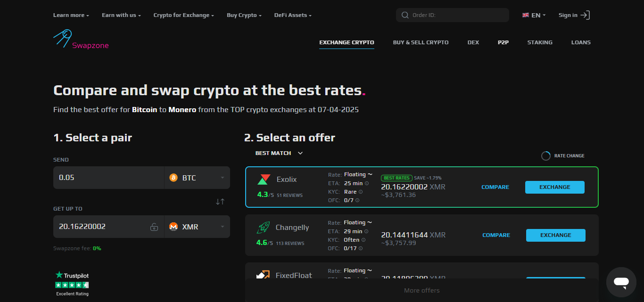Show More offers
Image resolution: width=644 pixels, height=302 pixels.
pos(422,290)
